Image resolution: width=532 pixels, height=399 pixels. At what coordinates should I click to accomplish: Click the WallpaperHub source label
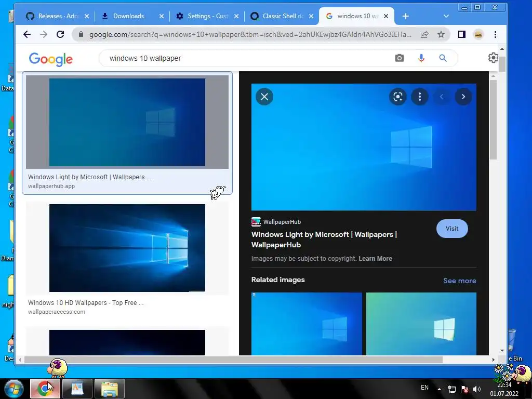pos(282,222)
